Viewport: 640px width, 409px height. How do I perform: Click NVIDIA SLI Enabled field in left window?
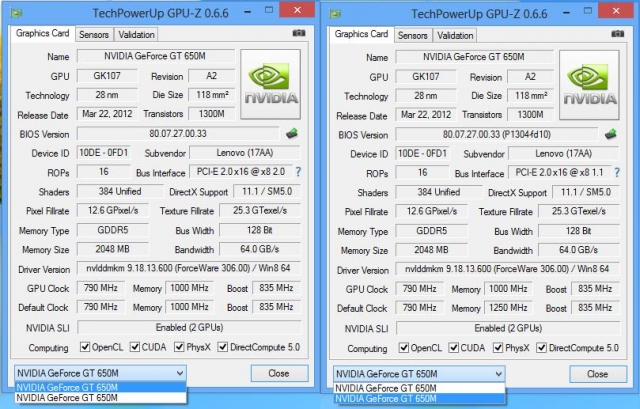189,327
